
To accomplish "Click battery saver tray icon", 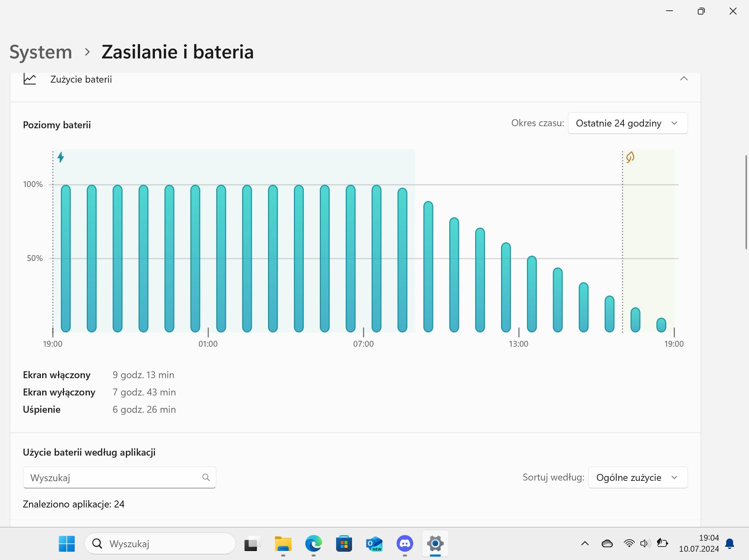I will (662, 543).
